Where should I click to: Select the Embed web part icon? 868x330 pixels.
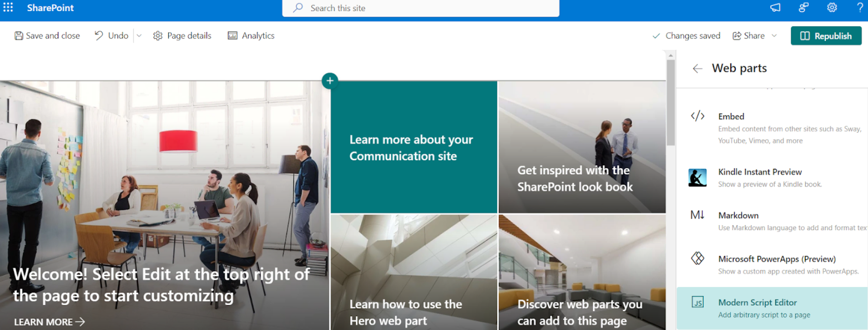[x=698, y=116]
